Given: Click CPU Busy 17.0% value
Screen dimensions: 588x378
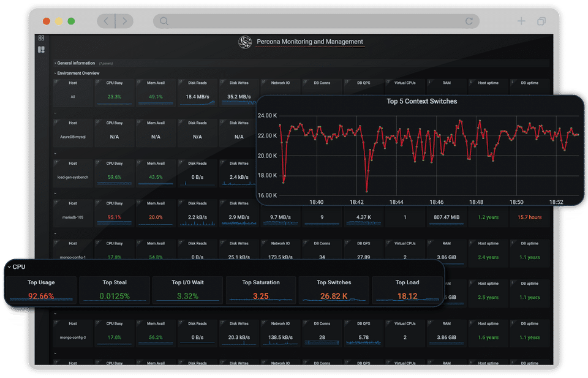Looking at the screenshot, I should (x=115, y=338).
